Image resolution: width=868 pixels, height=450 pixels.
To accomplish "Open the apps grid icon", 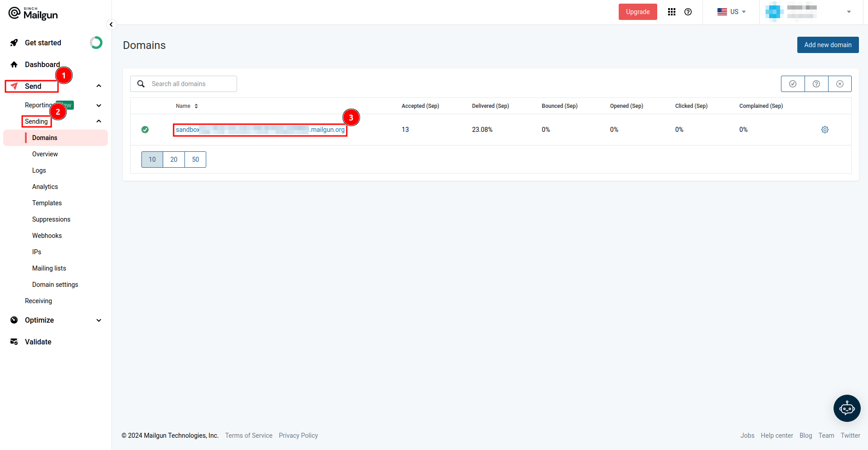I will [672, 12].
